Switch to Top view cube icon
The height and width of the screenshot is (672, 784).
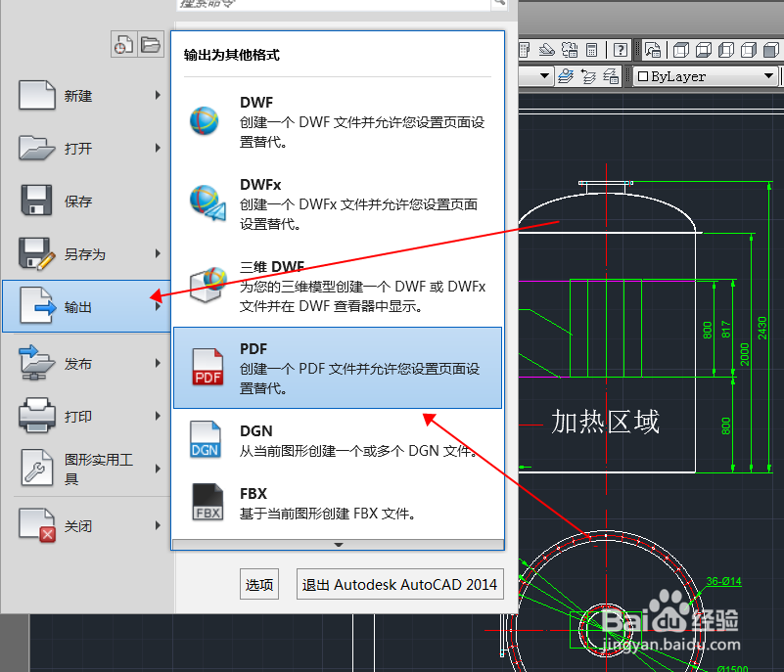(680, 50)
